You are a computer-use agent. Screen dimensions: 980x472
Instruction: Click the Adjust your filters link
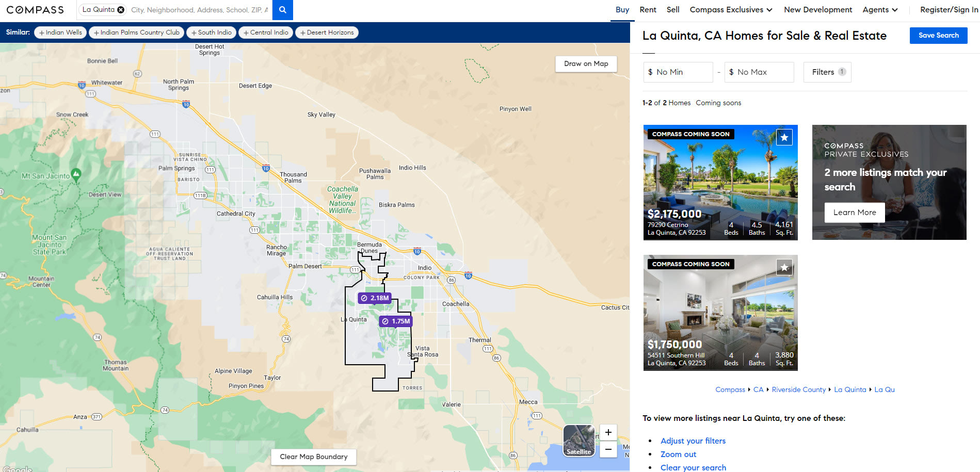point(693,441)
